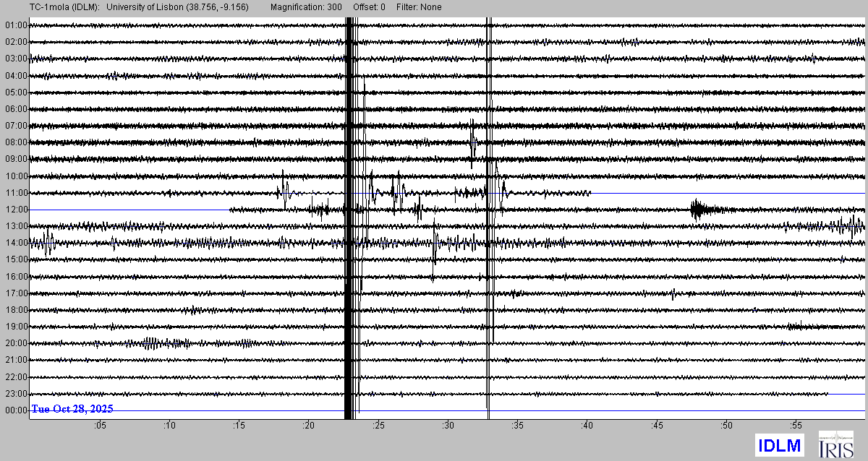Select the 01:00 hour trace label
Viewport: 868px width, 461px height.
click(x=16, y=25)
